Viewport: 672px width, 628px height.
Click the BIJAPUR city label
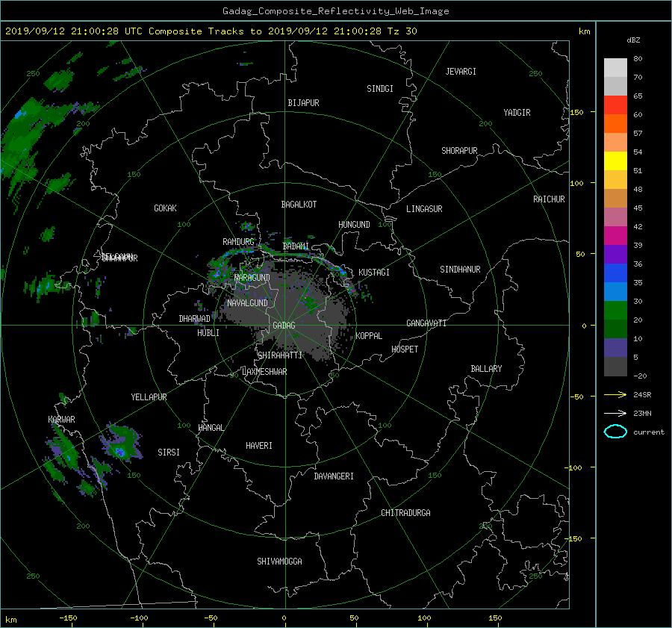(x=303, y=103)
